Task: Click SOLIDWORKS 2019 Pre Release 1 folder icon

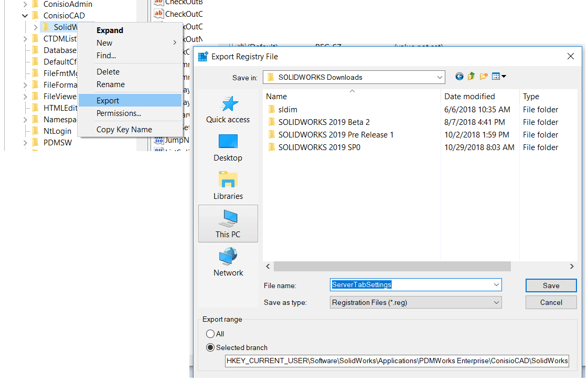Action: click(x=272, y=135)
